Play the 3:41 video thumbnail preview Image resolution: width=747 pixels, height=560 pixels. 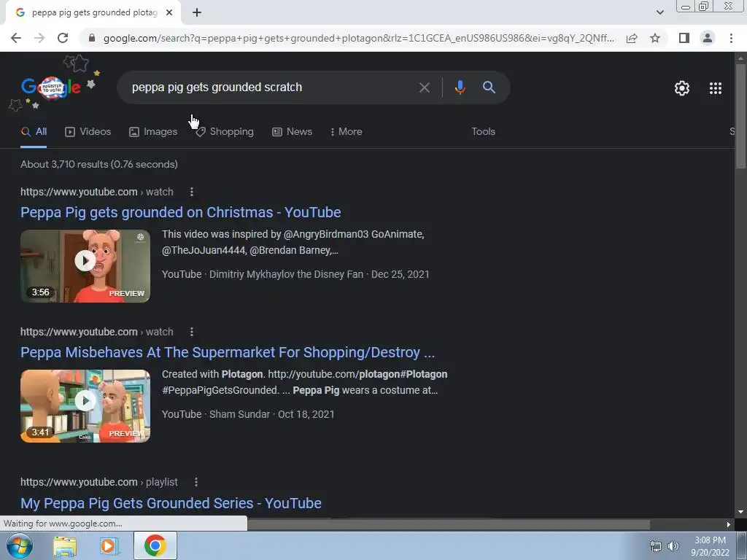tap(85, 406)
